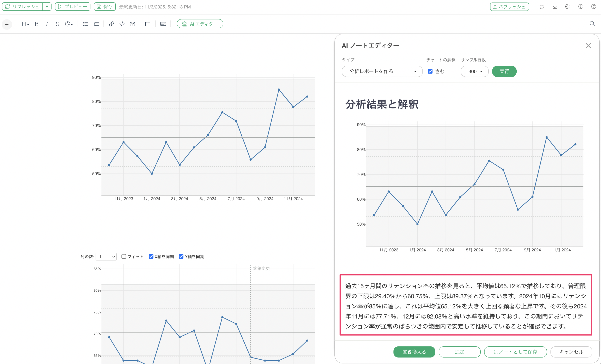Toggle bold formatting in toolbar
This screenshot has height=364, width=601.
tap(37, 24)
